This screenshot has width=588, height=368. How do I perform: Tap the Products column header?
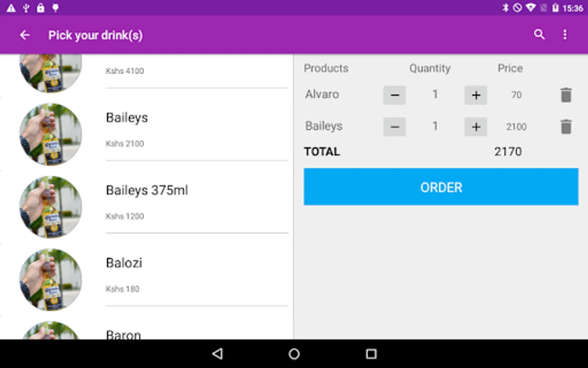pyautogui.click(x=326, y=68)
